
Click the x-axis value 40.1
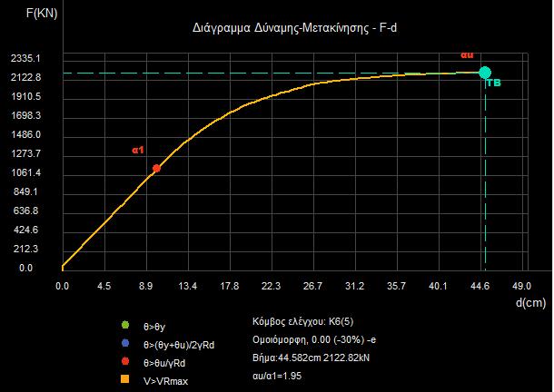coord(438,286)
